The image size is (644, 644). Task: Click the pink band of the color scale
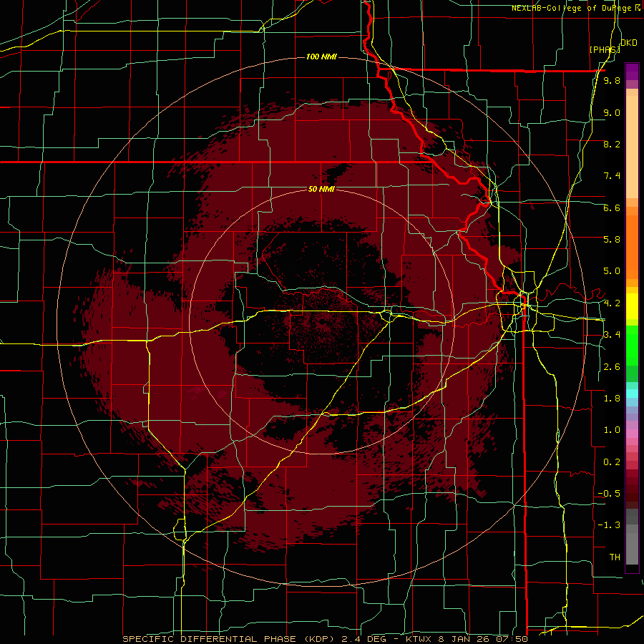click(x=632, y=434)
